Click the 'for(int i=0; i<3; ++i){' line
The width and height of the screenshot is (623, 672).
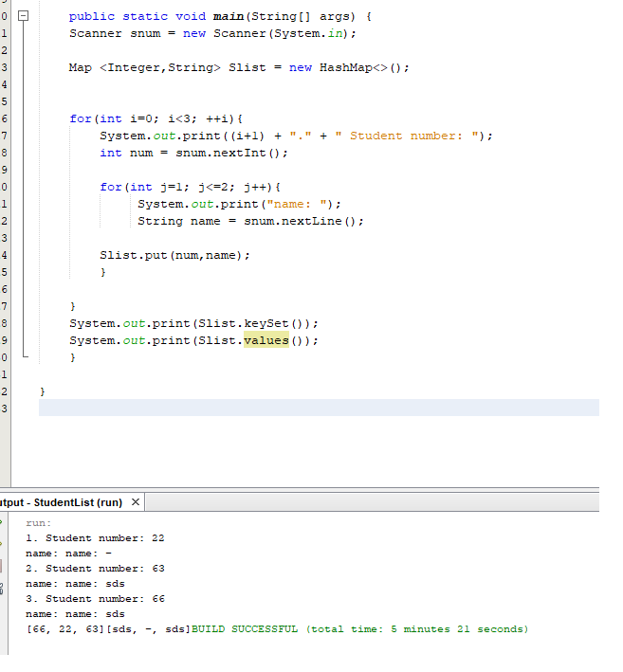click(x=156, y=118)
